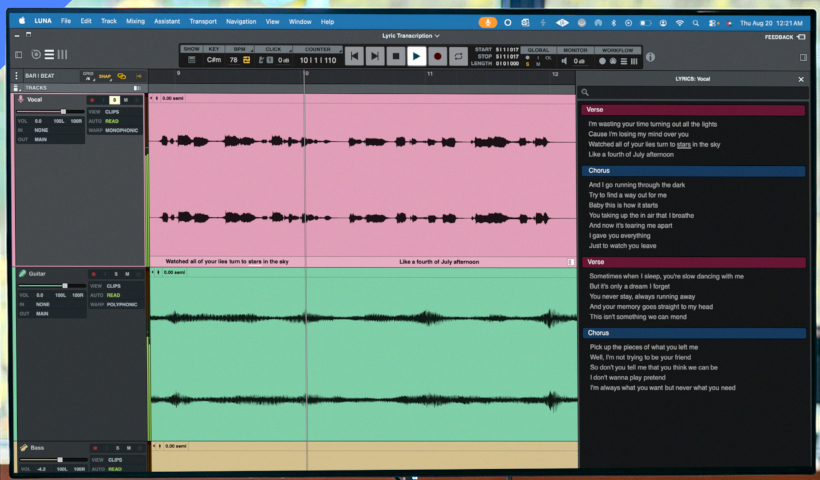
Task: Toggle the metronome click icon
Action: point(261,60)
